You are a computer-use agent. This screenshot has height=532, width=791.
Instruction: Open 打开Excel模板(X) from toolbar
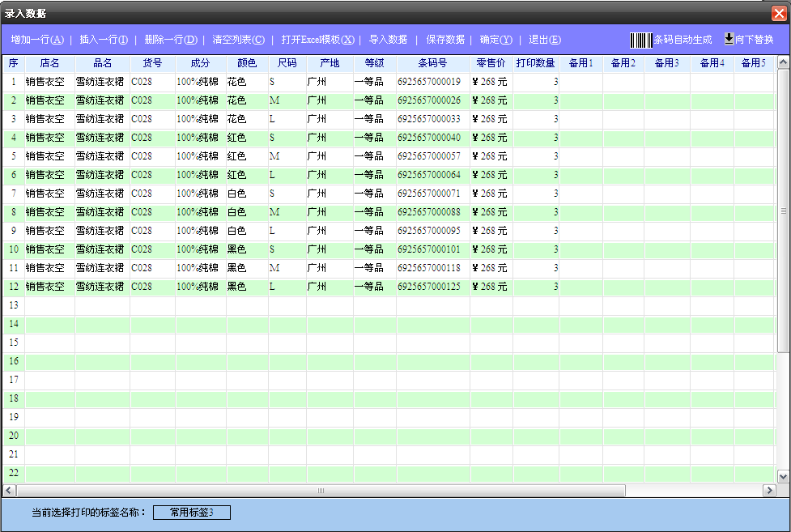click(317, 40)
